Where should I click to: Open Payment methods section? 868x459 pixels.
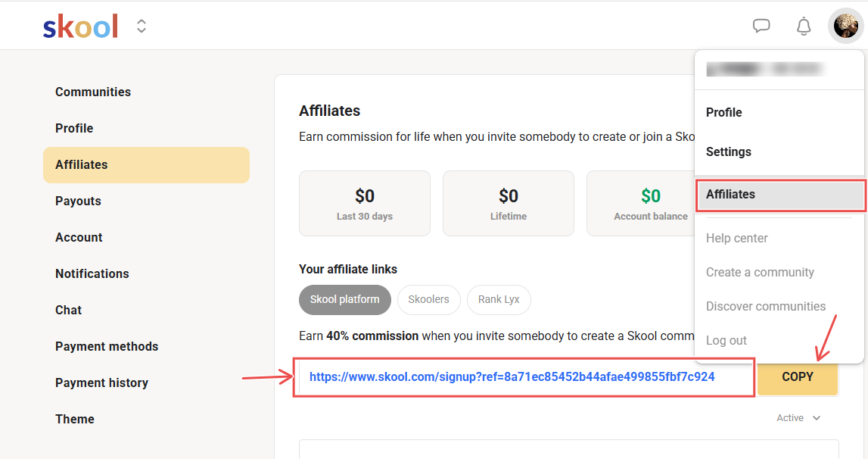pos(106,346)
